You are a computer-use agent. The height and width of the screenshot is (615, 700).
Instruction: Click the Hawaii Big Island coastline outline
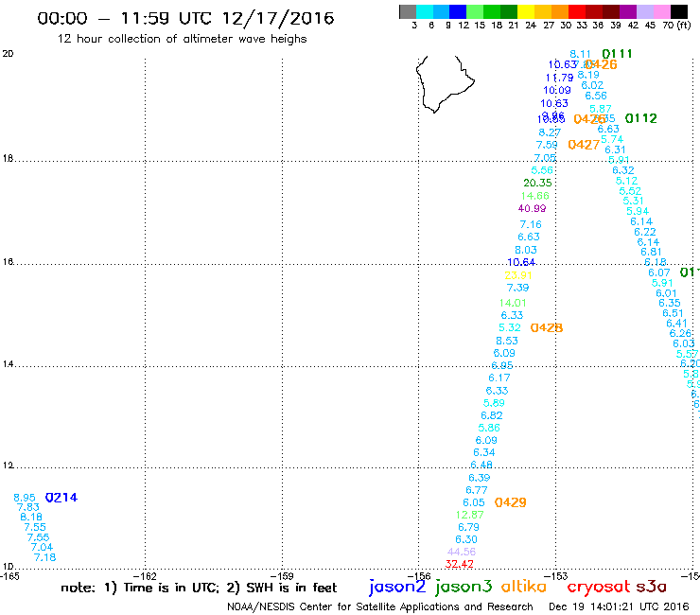click(x=445, y=84)
